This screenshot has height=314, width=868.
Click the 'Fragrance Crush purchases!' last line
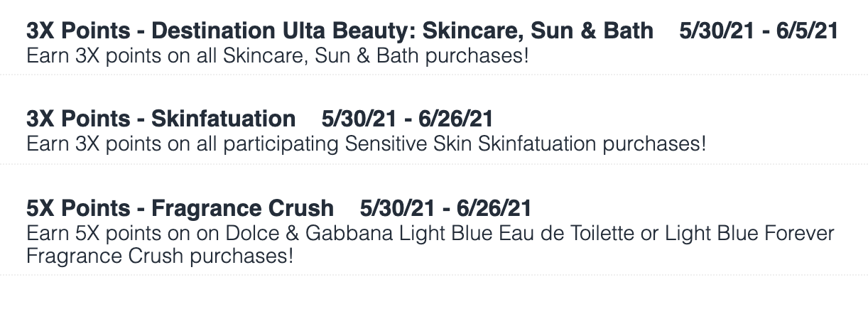pos(159,256)
